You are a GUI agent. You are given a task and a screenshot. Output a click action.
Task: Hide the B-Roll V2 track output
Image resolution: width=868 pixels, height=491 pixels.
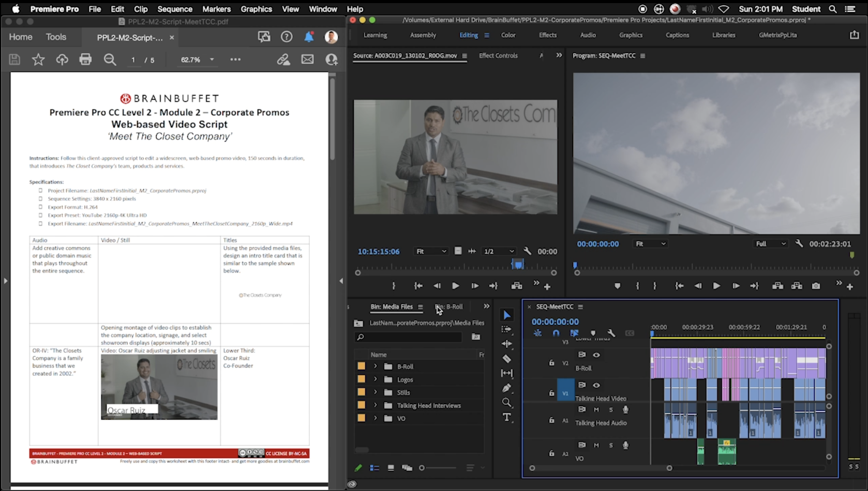[x=596, y=355]
